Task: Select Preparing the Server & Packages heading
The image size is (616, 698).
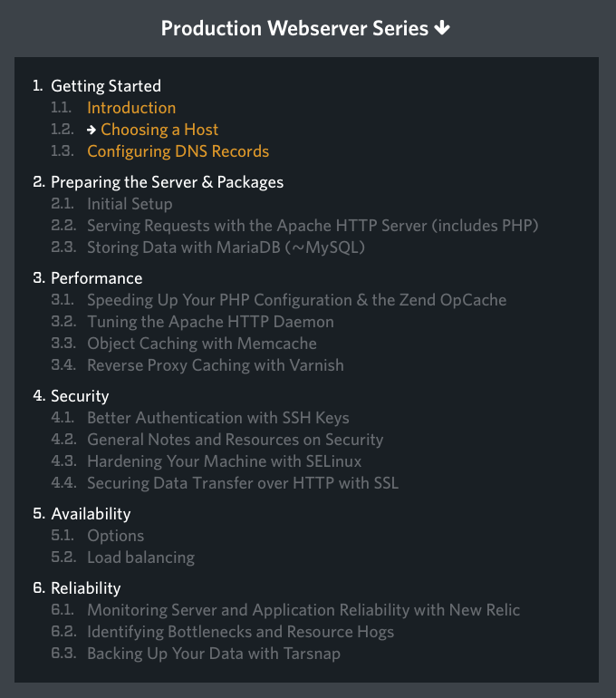Action: tap(168, 182)
